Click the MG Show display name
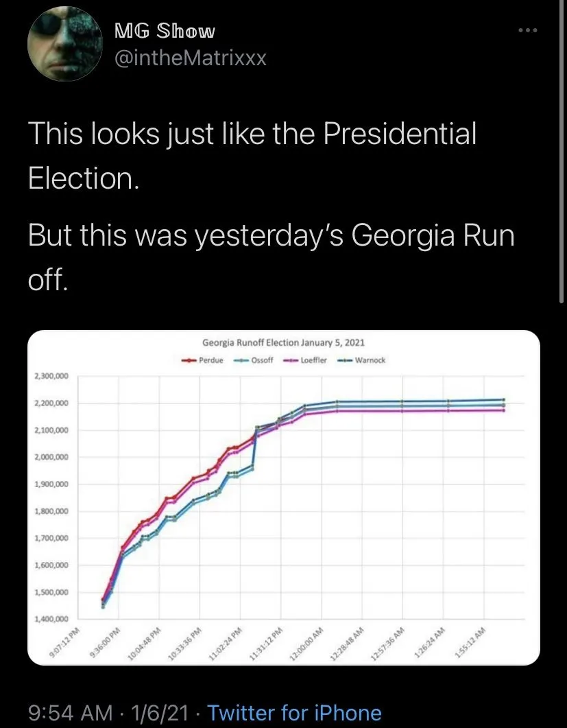This screenshot has width=567, height=728. click(x=164, y=32)
